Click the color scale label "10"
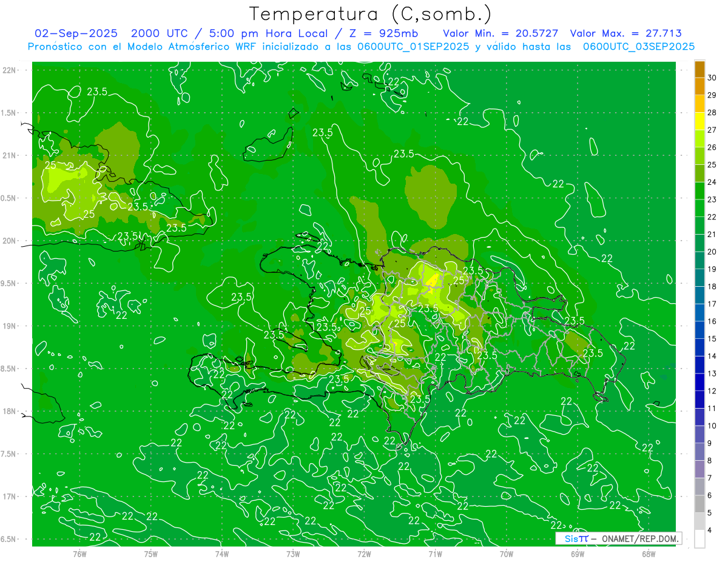 click(x=712, y=426)
